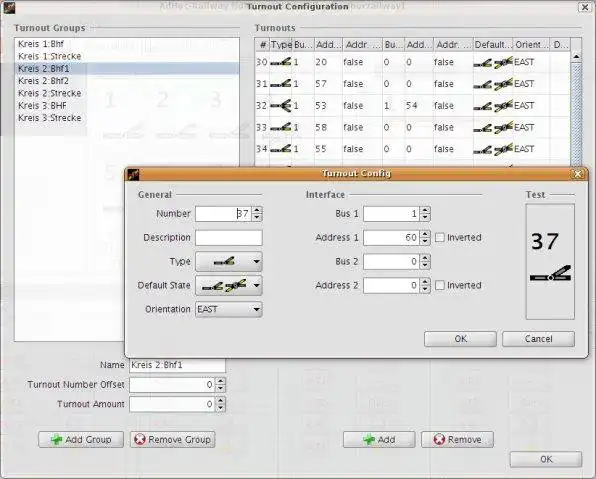Click default state icon in row 30
The image size is (596, 479).
[493, 62]
